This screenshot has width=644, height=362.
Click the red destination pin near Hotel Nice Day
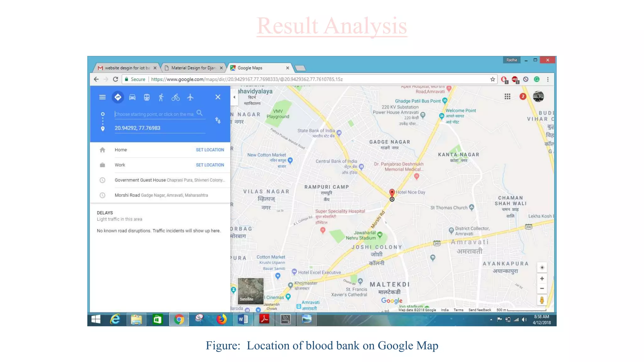(392, 193)
